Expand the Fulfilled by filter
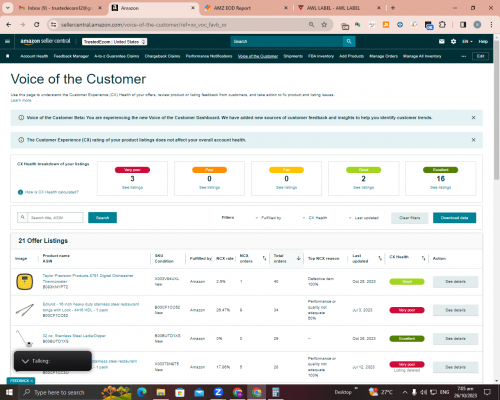This screenshot has height=400, width=500. click(268, 218)
